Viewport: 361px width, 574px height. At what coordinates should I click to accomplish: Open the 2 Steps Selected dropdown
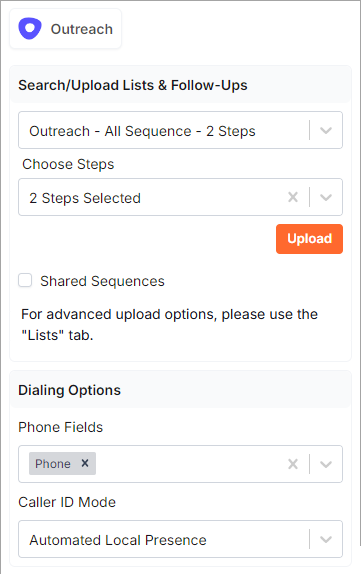180,197
